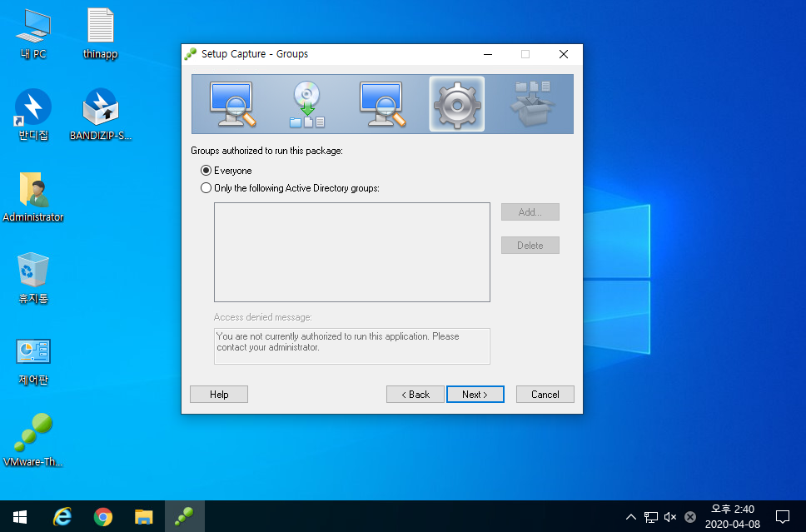Click the Help button
Image resolution: width=806 pixels, height=532 pixels.
219,395
